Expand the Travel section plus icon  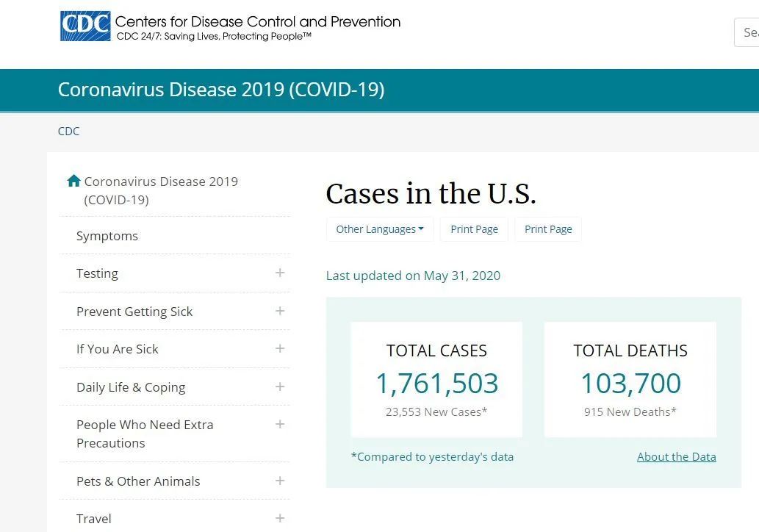point(279,518)
